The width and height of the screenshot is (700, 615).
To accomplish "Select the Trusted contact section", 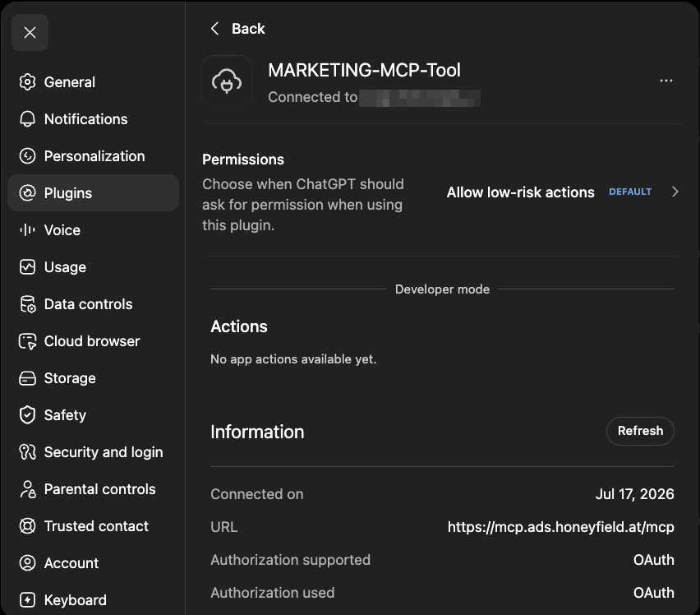I will pyautogui.click(x=94, y=526).
